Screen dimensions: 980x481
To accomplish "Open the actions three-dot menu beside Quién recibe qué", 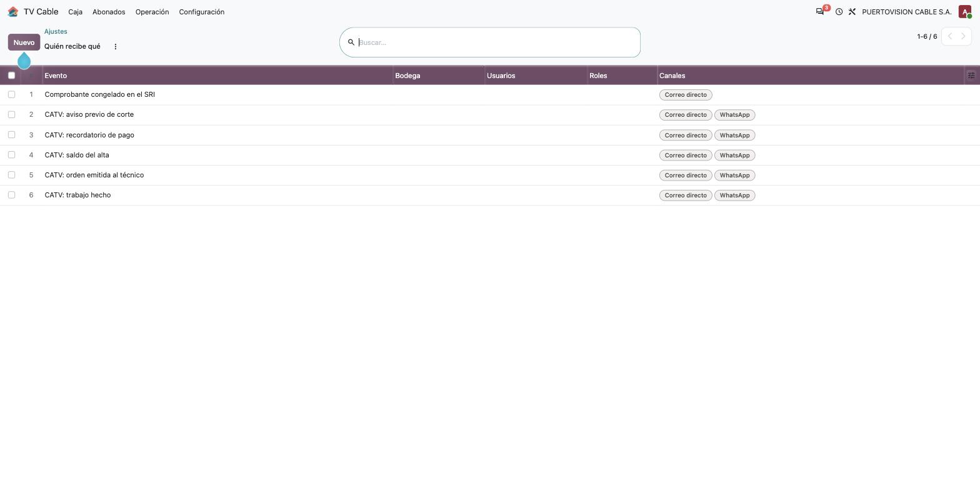I will pos(116,46).
